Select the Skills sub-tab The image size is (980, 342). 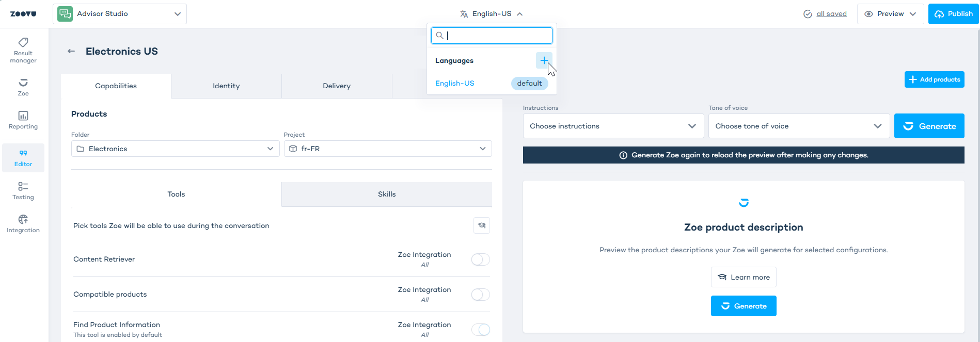[x=387, y=194]
